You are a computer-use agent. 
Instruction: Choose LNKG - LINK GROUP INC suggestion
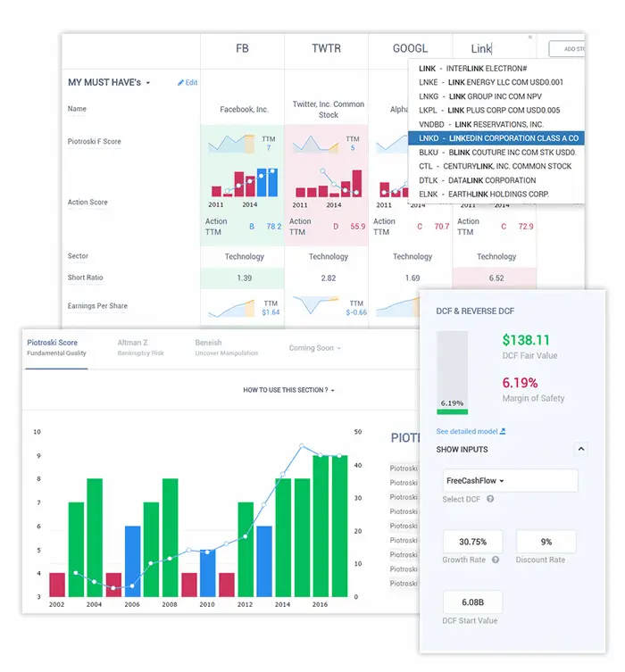click(x=496, y=96)
